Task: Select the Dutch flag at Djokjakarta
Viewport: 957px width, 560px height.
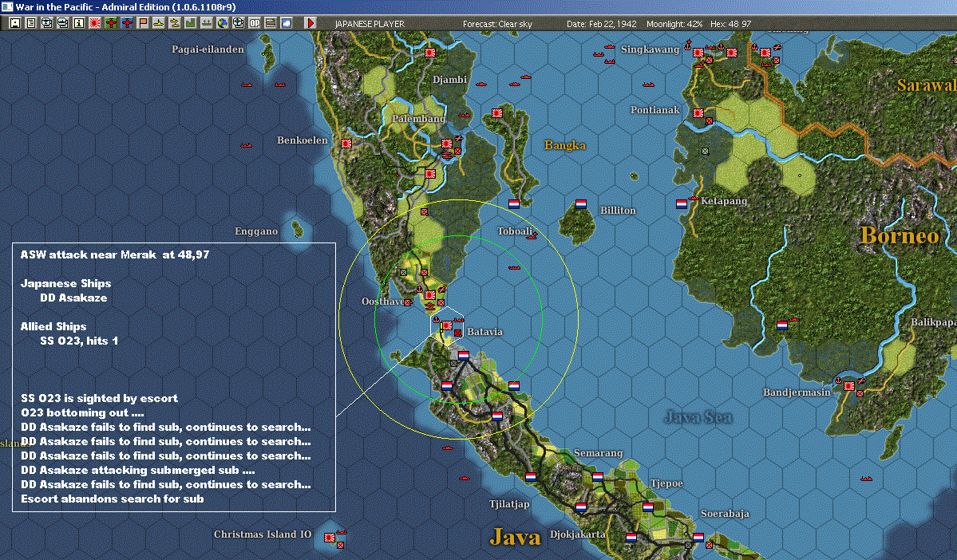Action: coord(580,507)
